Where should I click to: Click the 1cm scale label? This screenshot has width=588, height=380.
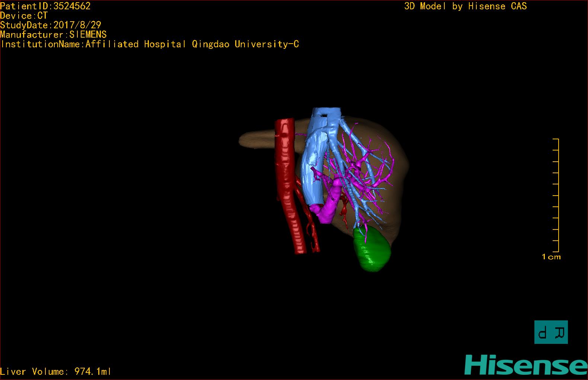pos(551,257)
